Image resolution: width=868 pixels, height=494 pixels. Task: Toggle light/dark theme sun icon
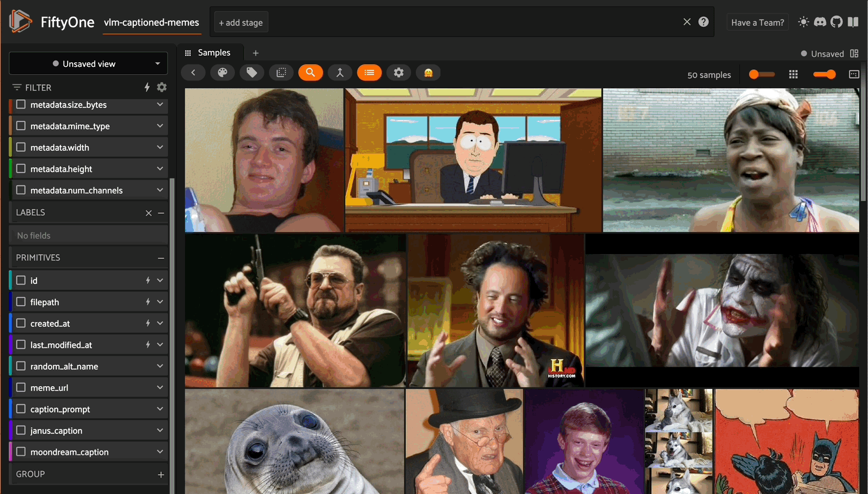[803, 22]
